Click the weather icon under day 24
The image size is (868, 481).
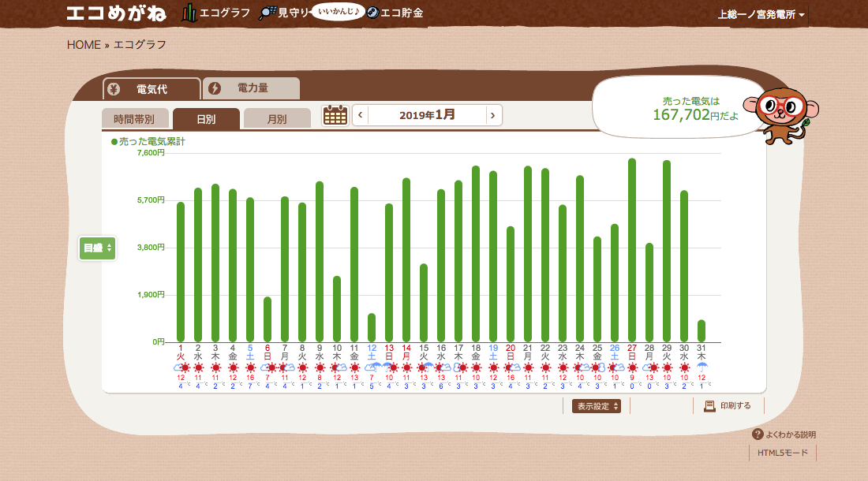(x=582, y=367)
